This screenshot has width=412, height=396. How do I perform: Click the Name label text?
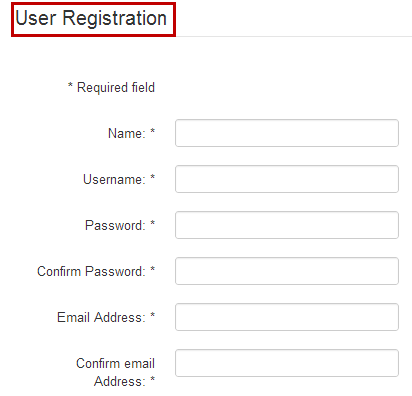pos(127,133)
